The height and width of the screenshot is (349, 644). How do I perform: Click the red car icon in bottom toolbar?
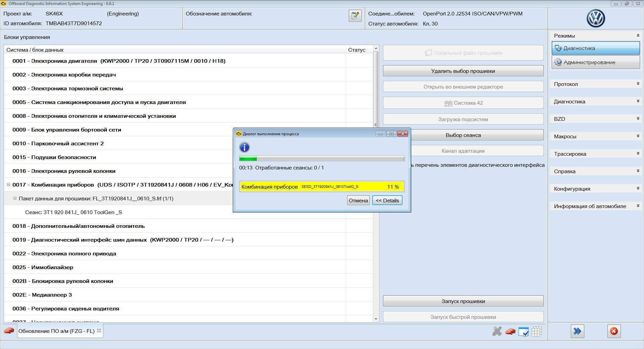(x=510, y=332)
